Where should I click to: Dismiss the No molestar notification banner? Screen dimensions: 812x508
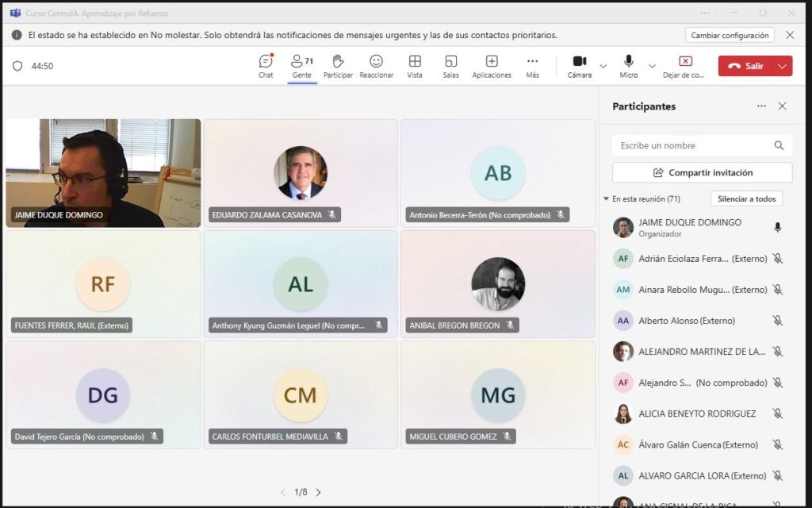(x=790, y=35)
